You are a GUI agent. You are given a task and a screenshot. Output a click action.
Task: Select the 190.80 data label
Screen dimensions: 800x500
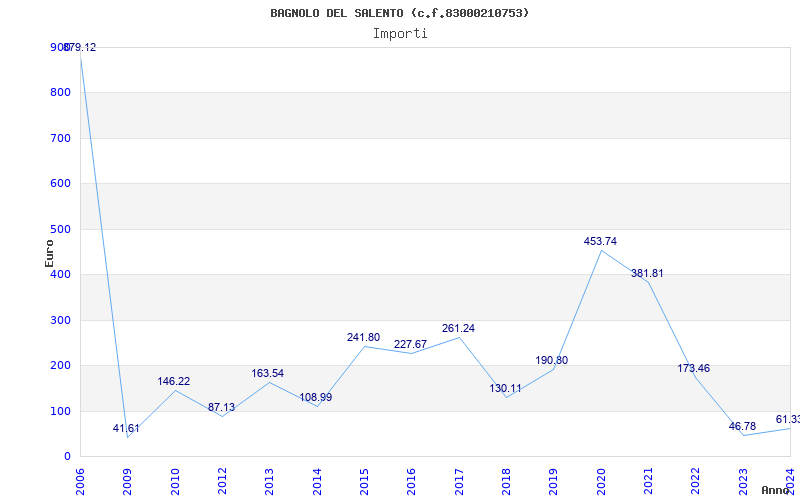(552, 360)
